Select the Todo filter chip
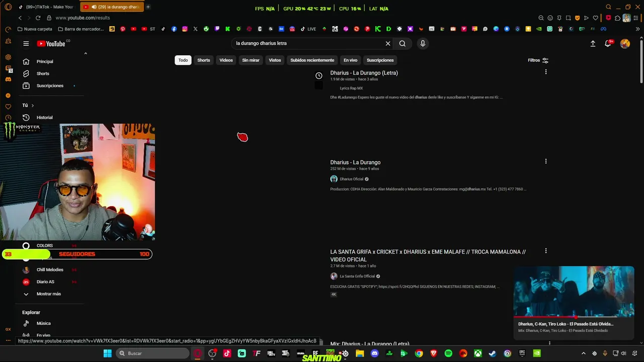644x362 pixels. (x=183, y=60)
